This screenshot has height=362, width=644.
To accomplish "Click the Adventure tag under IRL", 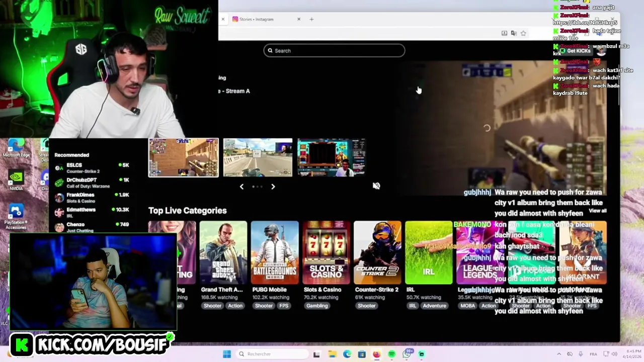I will tap(434, 306).
